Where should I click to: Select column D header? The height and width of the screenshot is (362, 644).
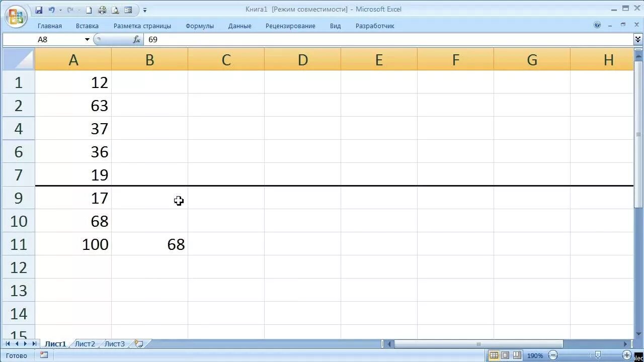click(303, 60)
